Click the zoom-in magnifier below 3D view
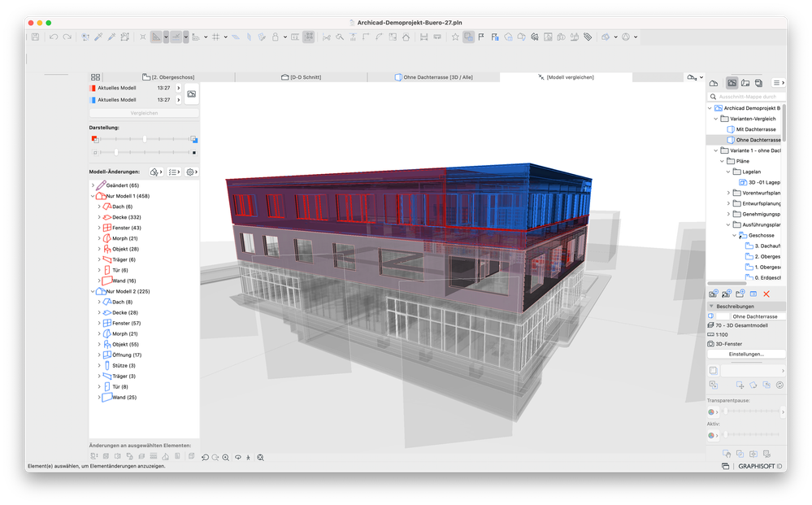812x505 pixels. tap(226, 457)
